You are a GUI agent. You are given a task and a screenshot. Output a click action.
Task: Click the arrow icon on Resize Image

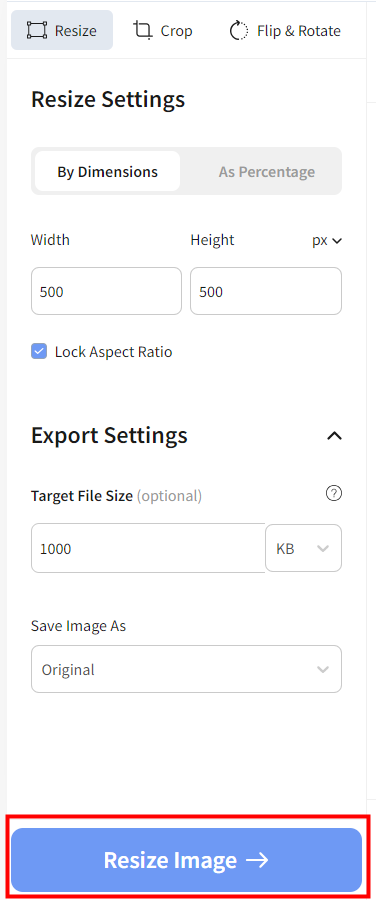(257, 860)
